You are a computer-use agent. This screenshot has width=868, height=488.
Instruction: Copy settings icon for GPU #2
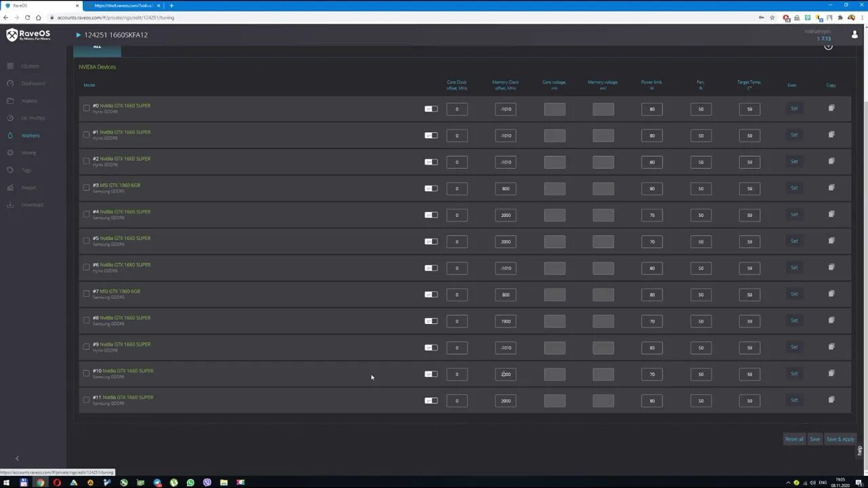click(x=831, y=161)
